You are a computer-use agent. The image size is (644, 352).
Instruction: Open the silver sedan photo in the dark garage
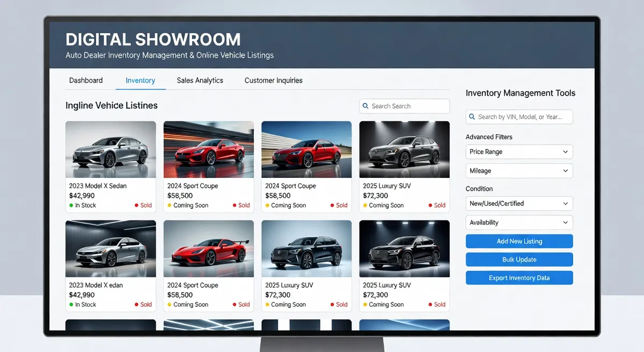[x=111, y=248]
